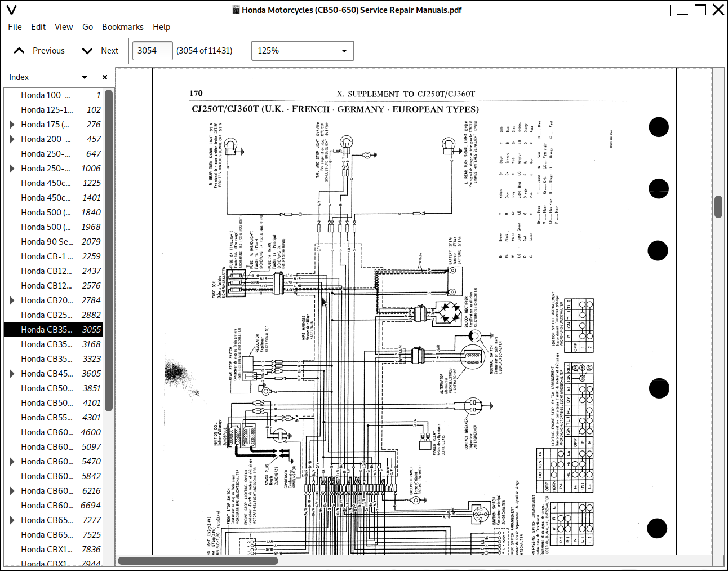Select the Honda CB35 bookmark page 3168
Image resolution: width=728 pixels, height=571 pixels.
54,344
